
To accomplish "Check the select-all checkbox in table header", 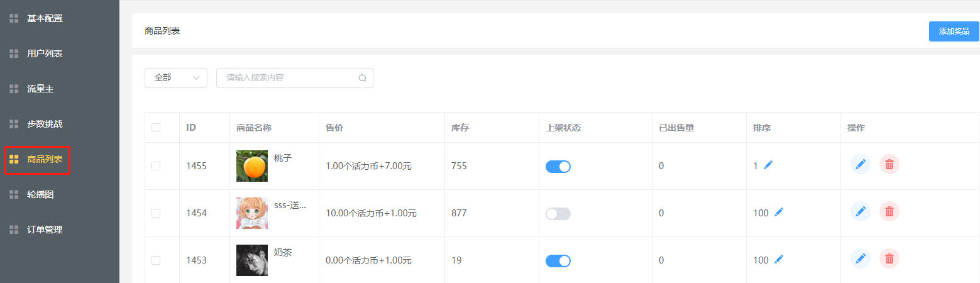I will coord(156,128).
